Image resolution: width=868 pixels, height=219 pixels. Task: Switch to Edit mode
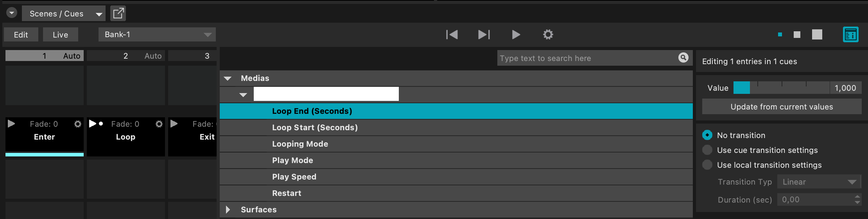coord(21,35)
